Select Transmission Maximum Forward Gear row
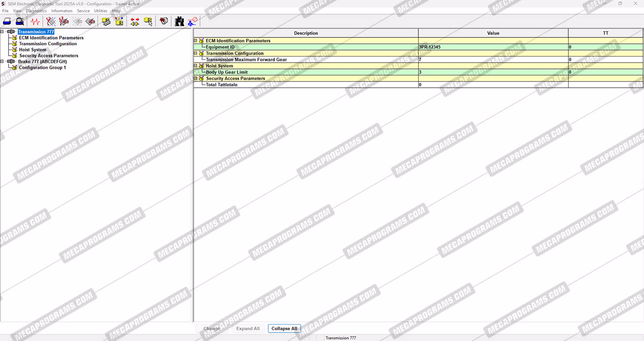 [x=418, y=59]
